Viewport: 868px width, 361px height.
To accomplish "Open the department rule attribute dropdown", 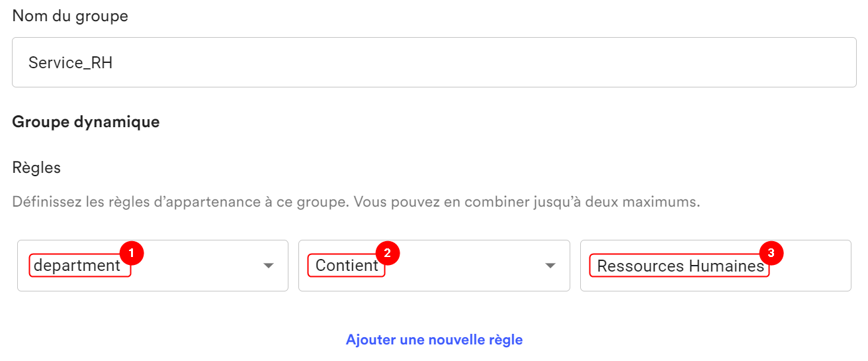I will coord(153,266).
